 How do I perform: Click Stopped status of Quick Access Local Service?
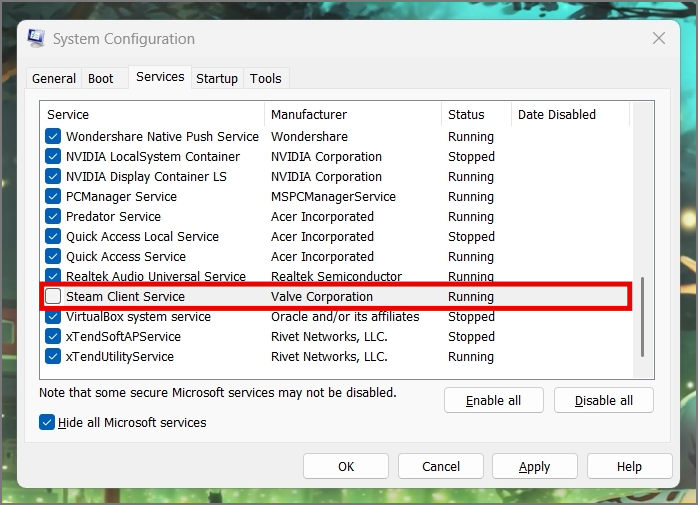471,237
